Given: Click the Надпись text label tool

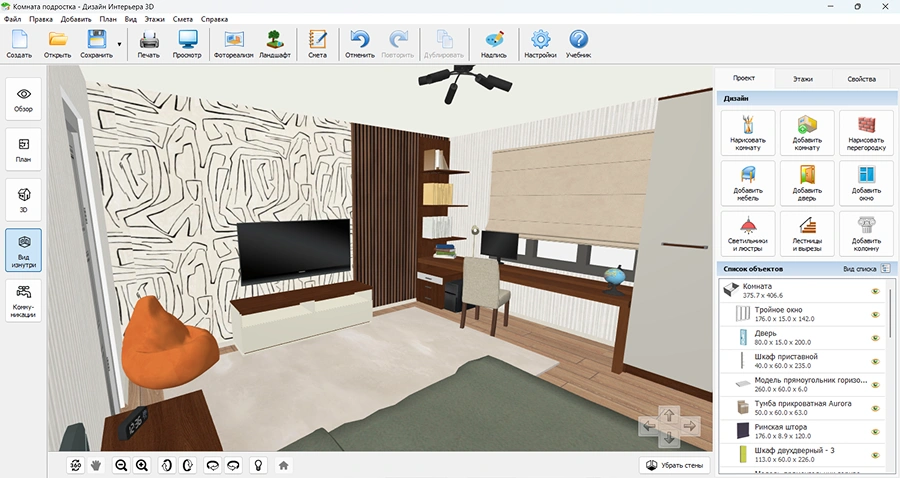Looking at the screenshot, I should tap(494, 45).
